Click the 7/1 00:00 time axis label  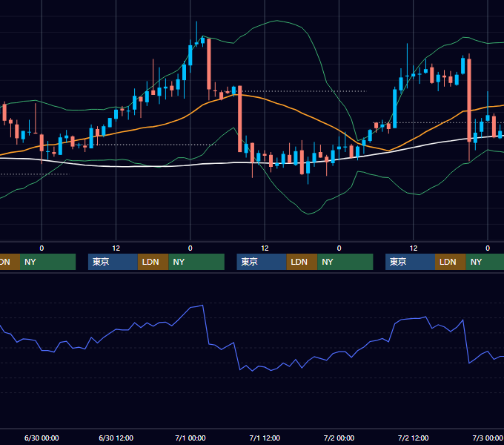click(x=190, y=438)
